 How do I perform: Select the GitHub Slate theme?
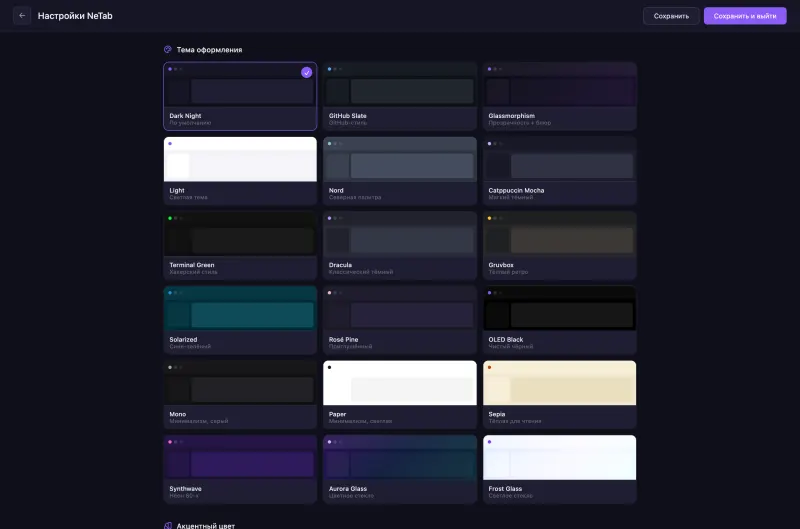coord(399,96)
